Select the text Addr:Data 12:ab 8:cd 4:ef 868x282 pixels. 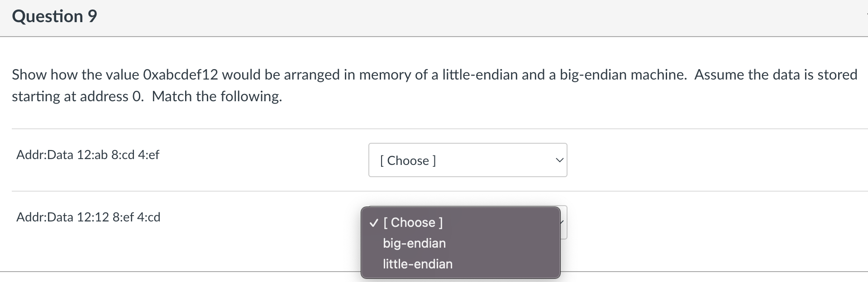(x=87, y=155)
